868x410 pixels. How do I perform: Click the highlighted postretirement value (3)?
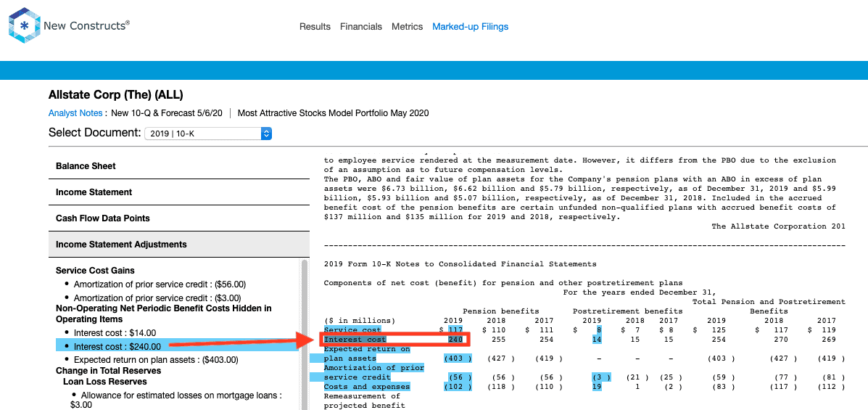click(x=600, y=377)
